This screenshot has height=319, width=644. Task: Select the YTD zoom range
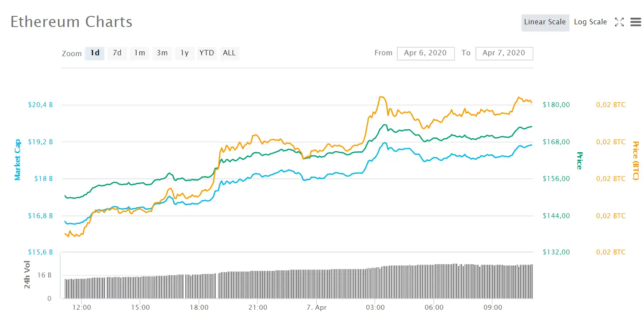[207, 53]
